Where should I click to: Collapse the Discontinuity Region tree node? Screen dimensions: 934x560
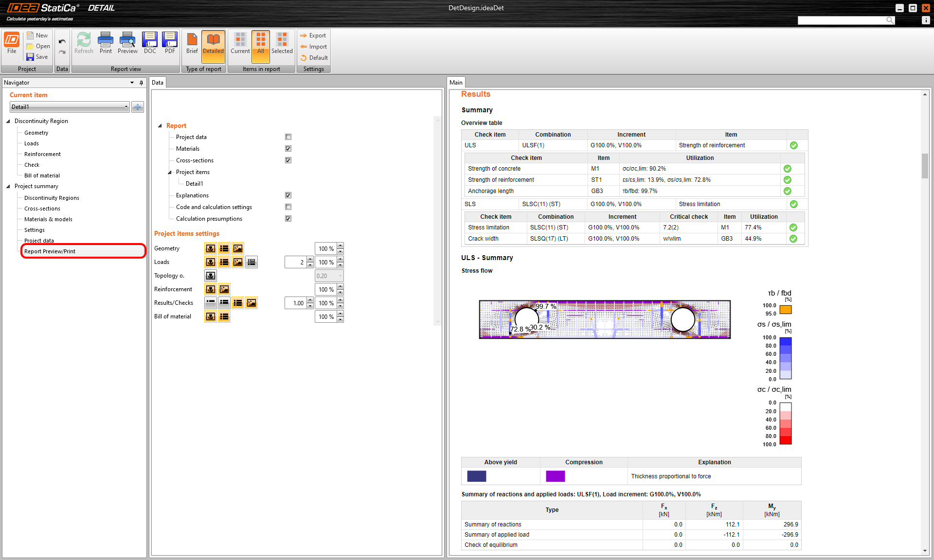click(x=8, y=121)
